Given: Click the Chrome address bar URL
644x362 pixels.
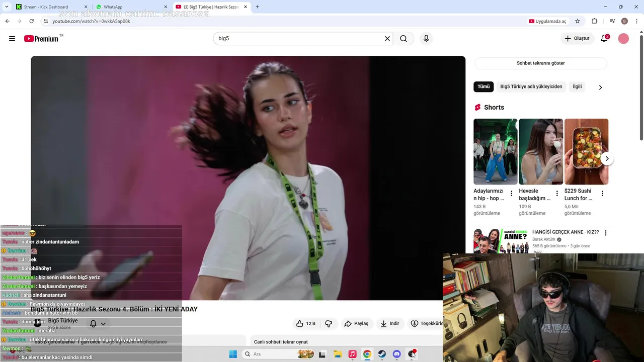Looking at the screenshot, I should tap(91, 21).
